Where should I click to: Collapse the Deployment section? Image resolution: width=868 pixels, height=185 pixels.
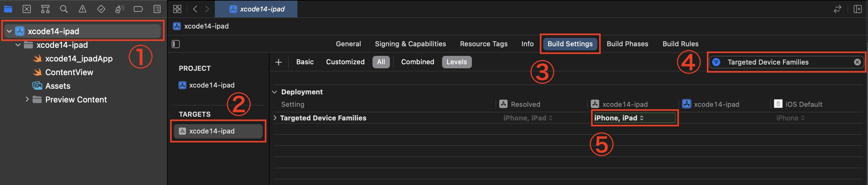[275, 92]
